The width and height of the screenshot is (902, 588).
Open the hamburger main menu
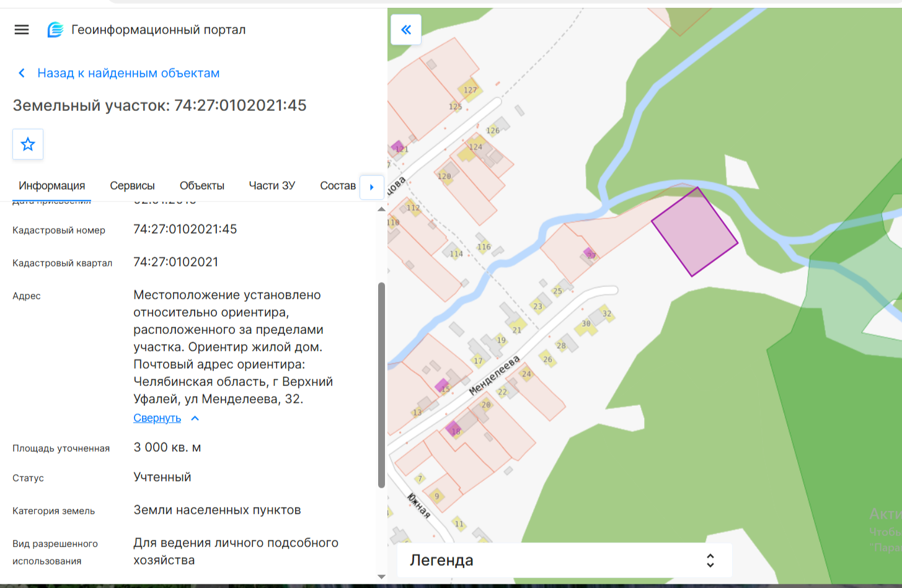pyautogui.click(x=22, y=30)
